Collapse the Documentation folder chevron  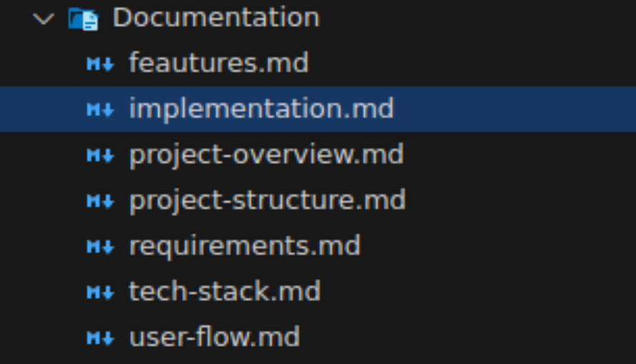[x=44, y=19]
